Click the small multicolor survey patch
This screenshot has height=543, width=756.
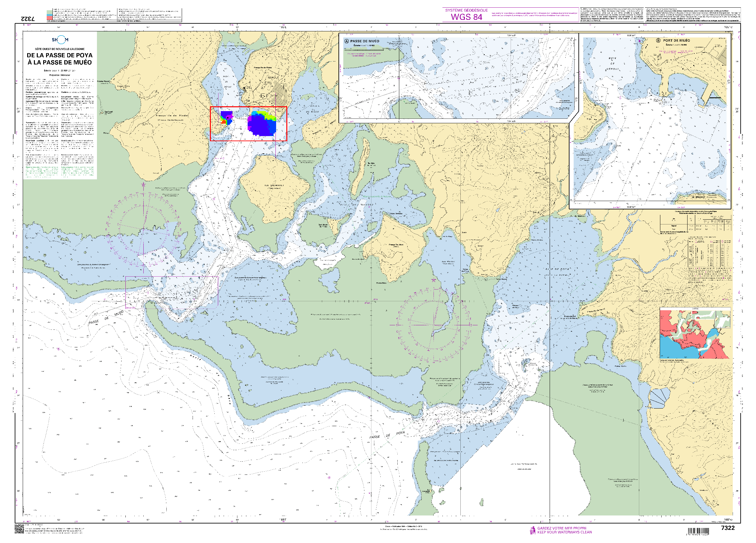(x=226, y=118)
